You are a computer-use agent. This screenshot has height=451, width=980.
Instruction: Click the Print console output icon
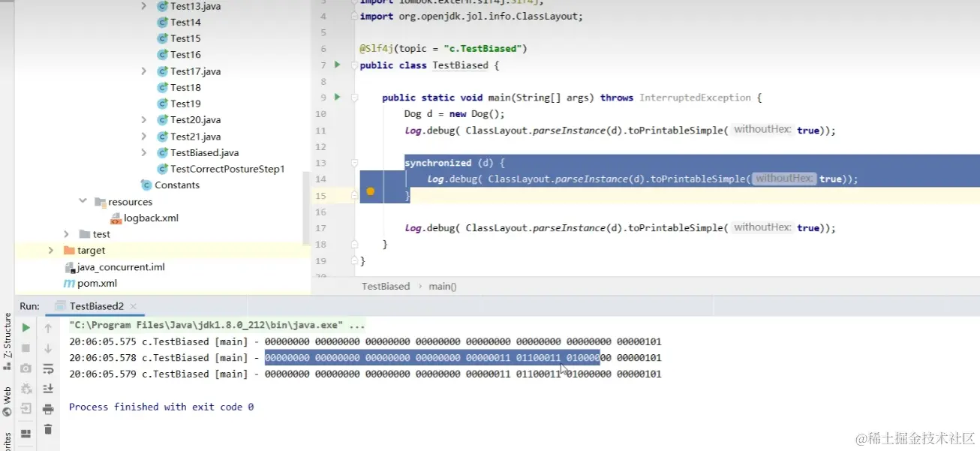point(48,409)
